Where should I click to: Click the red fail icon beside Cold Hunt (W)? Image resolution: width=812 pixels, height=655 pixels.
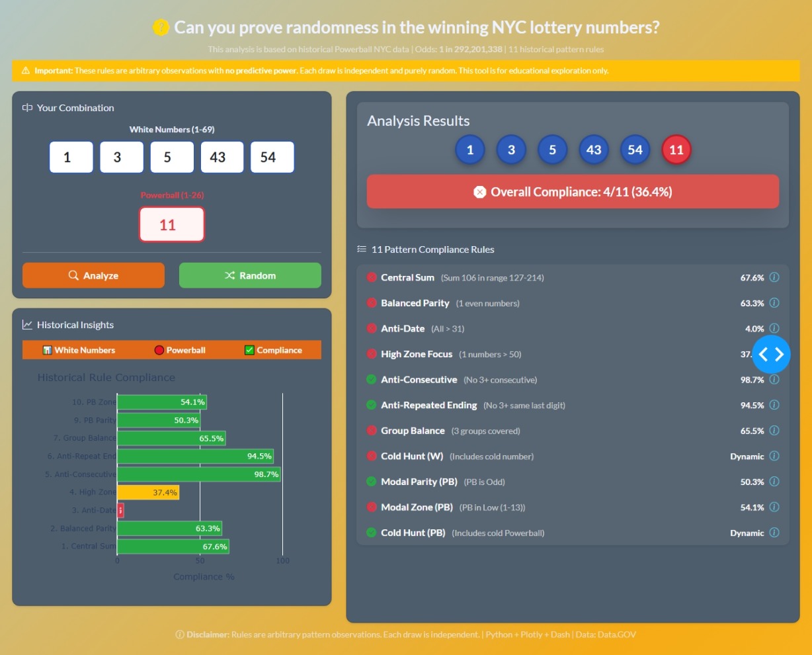point(372,456)
